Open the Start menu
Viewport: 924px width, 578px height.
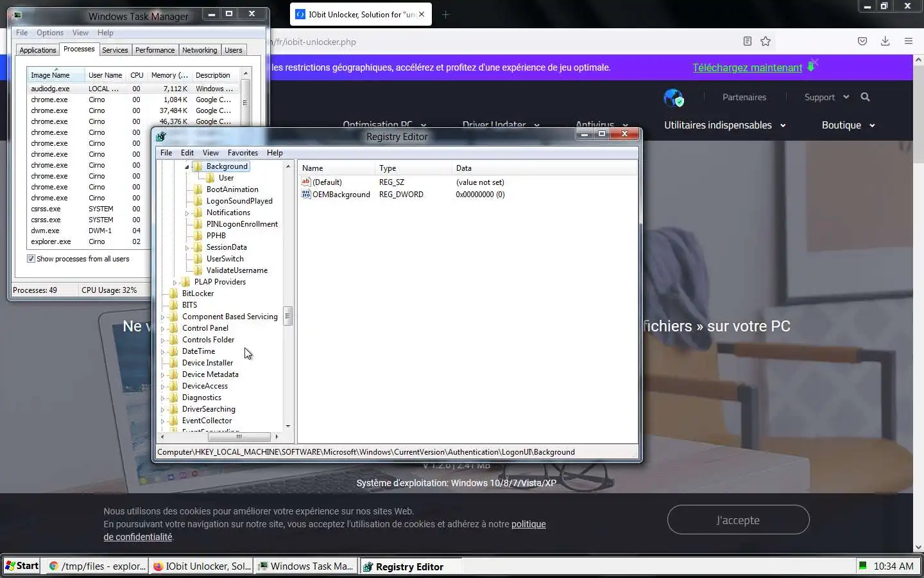coord(22,566)
